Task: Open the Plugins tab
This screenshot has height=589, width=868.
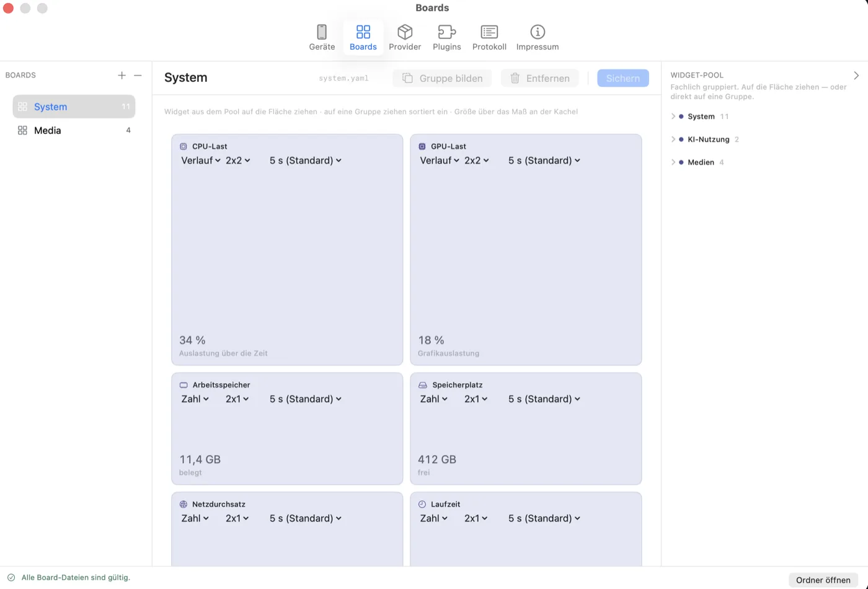Action: click(447, 37)
